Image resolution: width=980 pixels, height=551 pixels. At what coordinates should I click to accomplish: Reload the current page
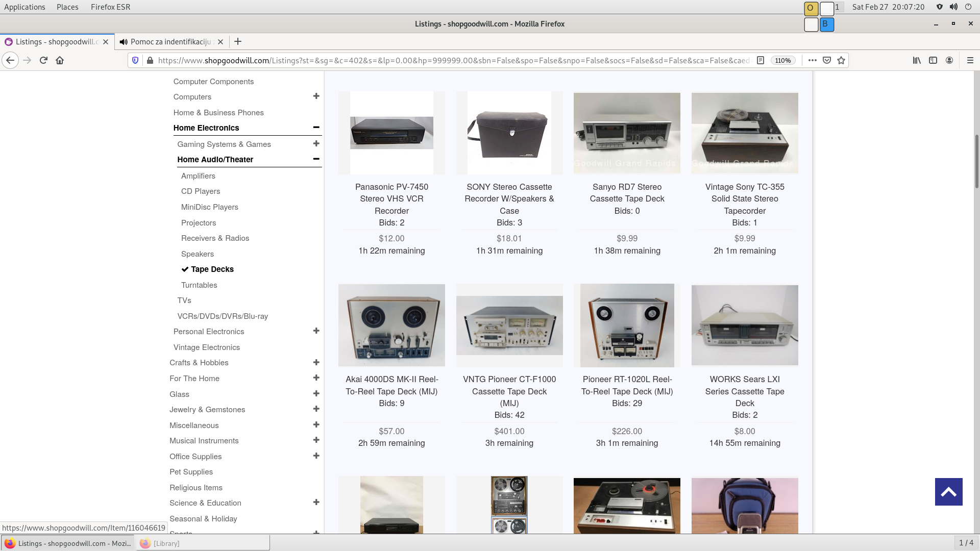tap(43, 60)
